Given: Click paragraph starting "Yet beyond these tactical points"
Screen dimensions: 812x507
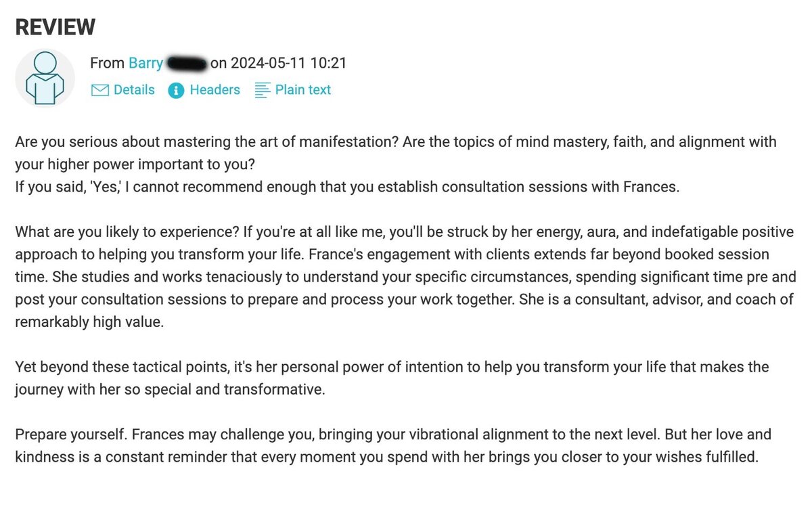Looking at the screenshot, I should tap(392, 378).
